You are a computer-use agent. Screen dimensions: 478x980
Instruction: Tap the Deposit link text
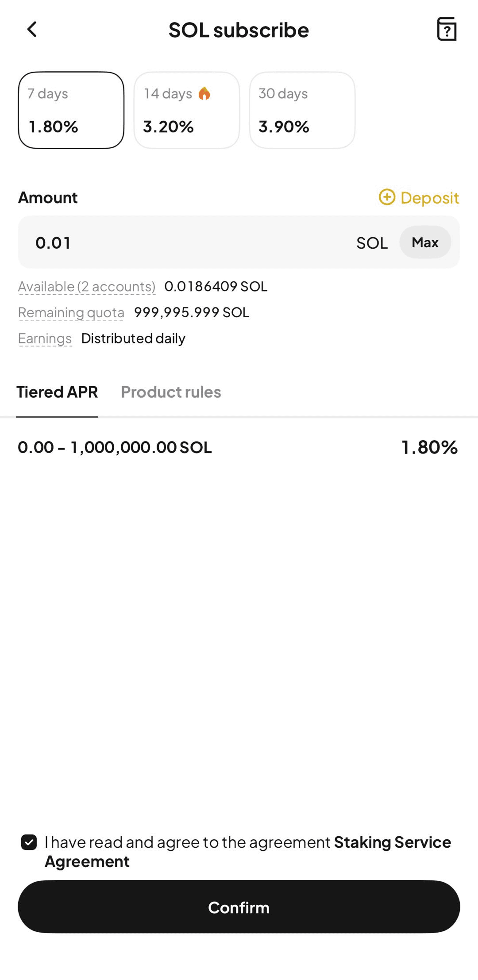pyautogui.click(x=429, y=198)
